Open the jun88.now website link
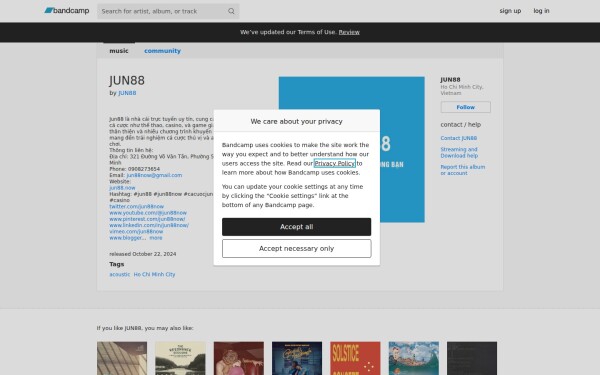 (122, 188)
